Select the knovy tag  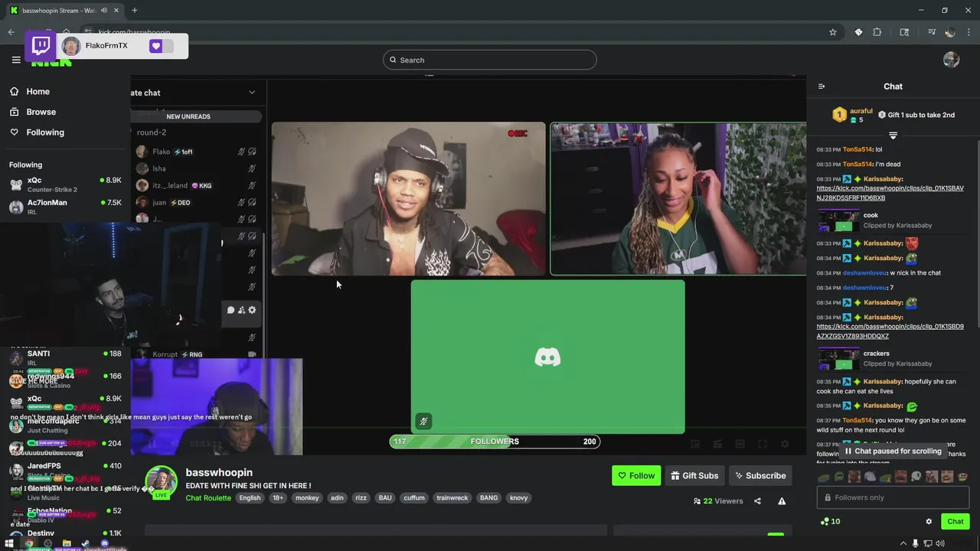[519, 497]
